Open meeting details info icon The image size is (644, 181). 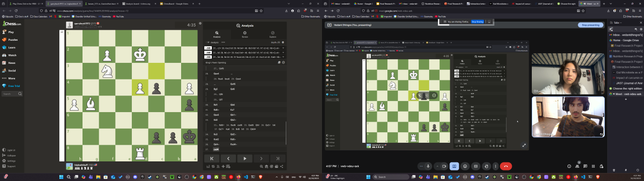569,166
